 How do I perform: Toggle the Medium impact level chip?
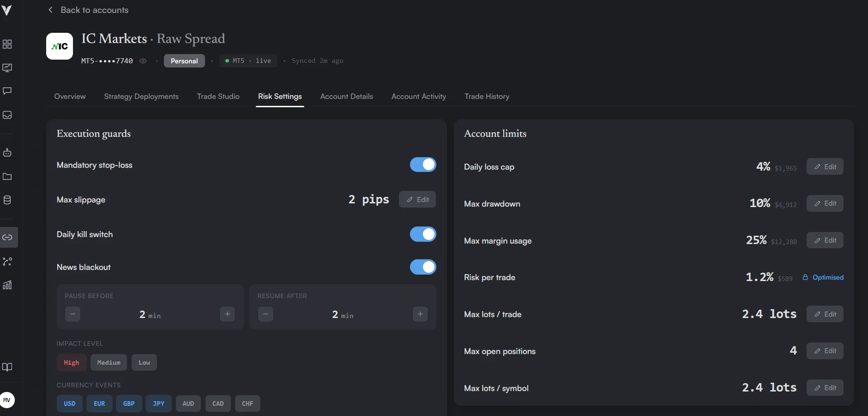[x=109, y=363]
